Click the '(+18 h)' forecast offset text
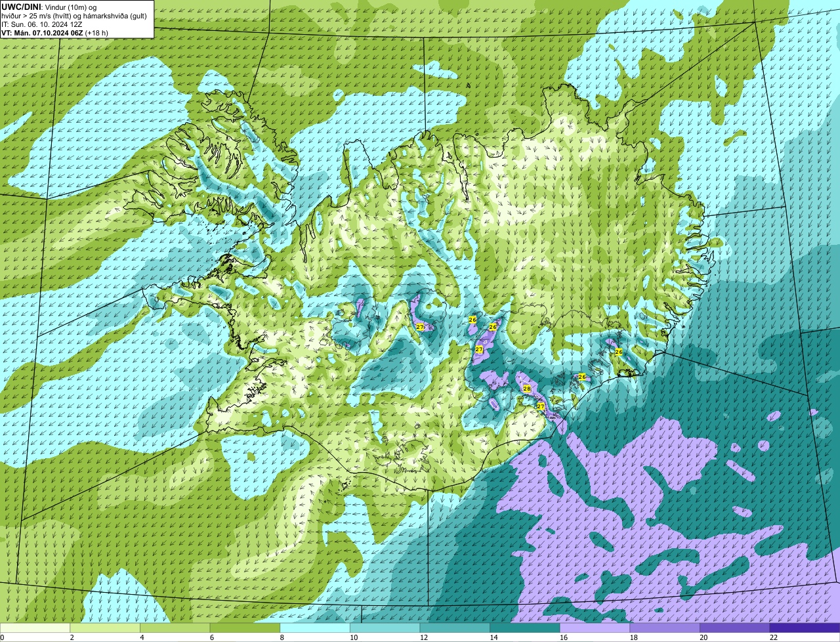 click(x=97, y=33)
